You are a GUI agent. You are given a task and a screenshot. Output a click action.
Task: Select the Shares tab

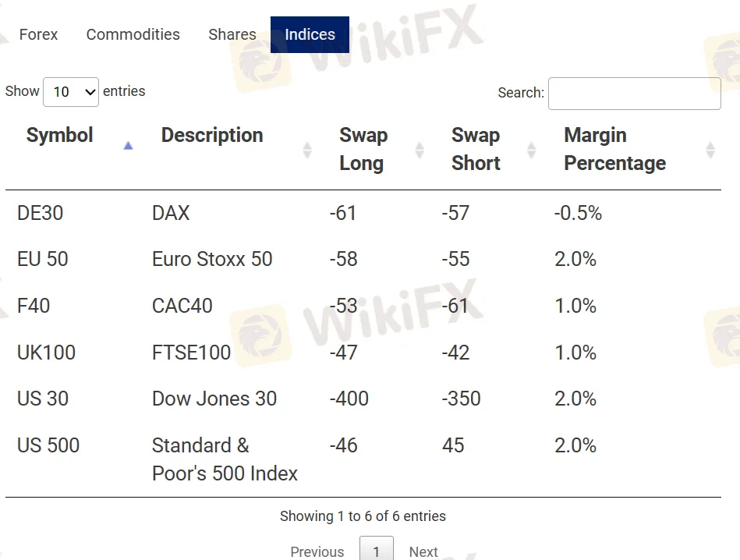click(x=232, y=34)
